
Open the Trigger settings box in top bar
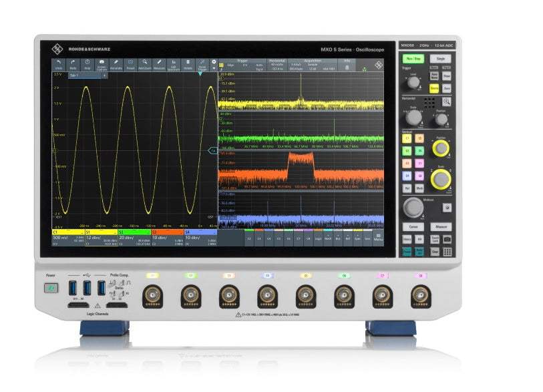(242, 64)
